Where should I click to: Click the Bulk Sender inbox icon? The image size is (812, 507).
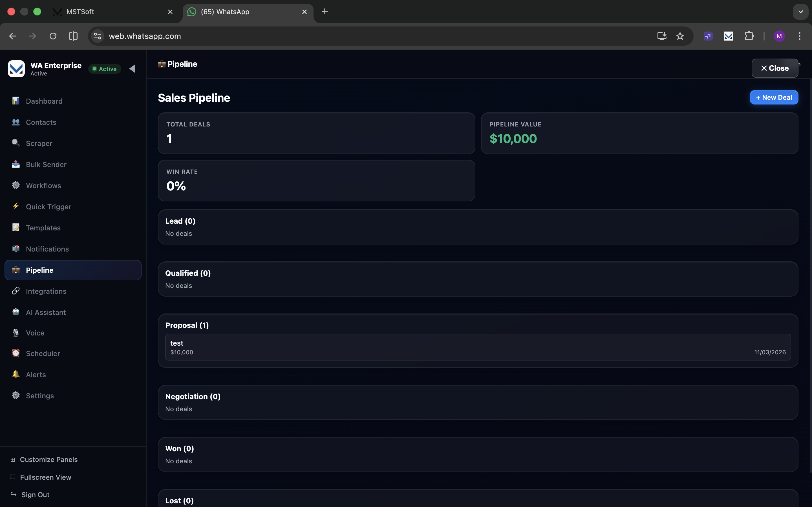point(16,164)
